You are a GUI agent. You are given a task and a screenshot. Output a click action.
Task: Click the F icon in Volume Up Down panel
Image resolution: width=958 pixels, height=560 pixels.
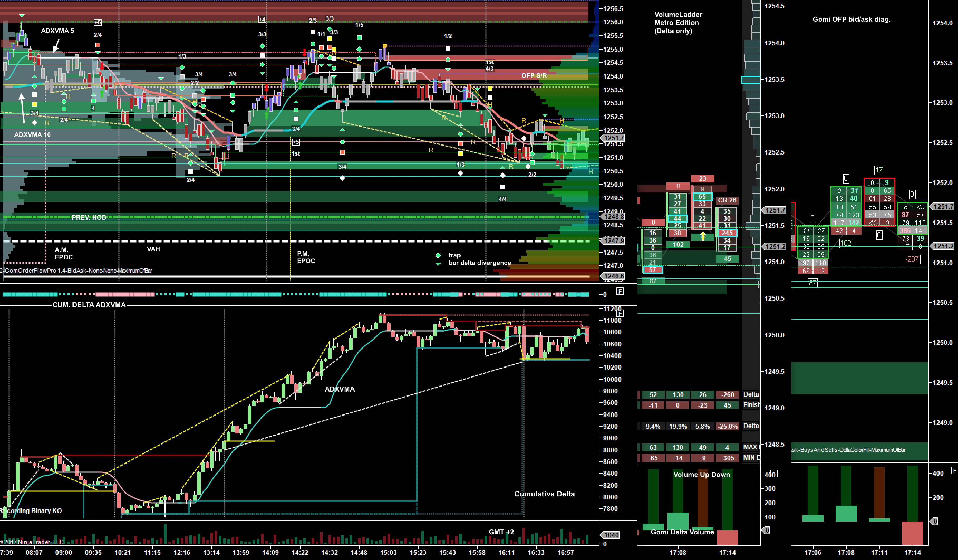pos(774,474)
